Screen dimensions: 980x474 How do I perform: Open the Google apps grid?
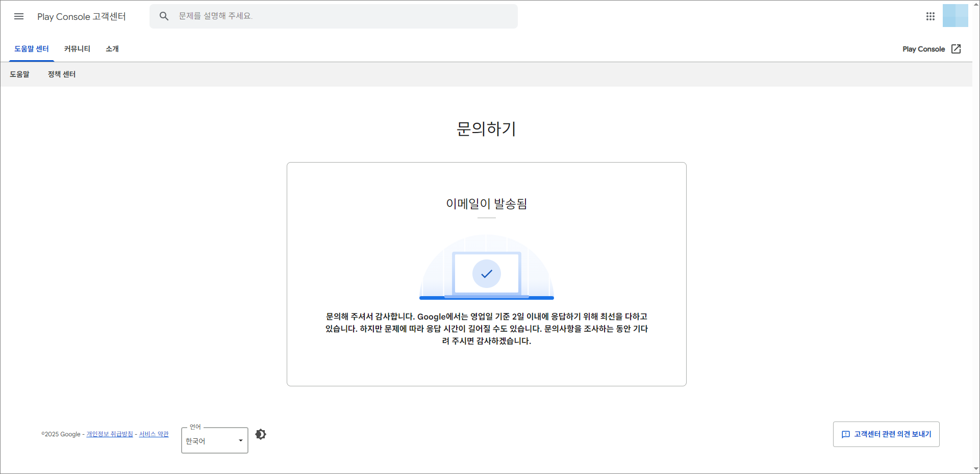[x=931, y=16]
